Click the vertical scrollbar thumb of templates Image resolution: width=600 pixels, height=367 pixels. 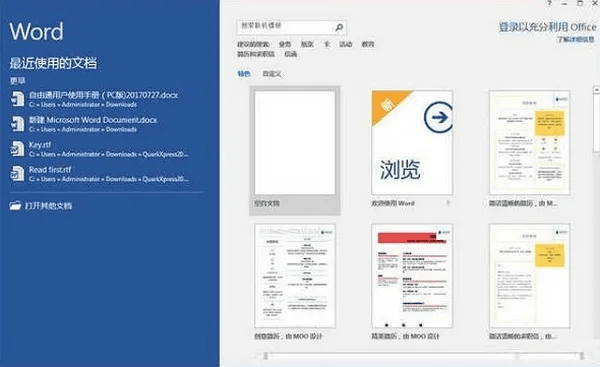pos(596,123)
